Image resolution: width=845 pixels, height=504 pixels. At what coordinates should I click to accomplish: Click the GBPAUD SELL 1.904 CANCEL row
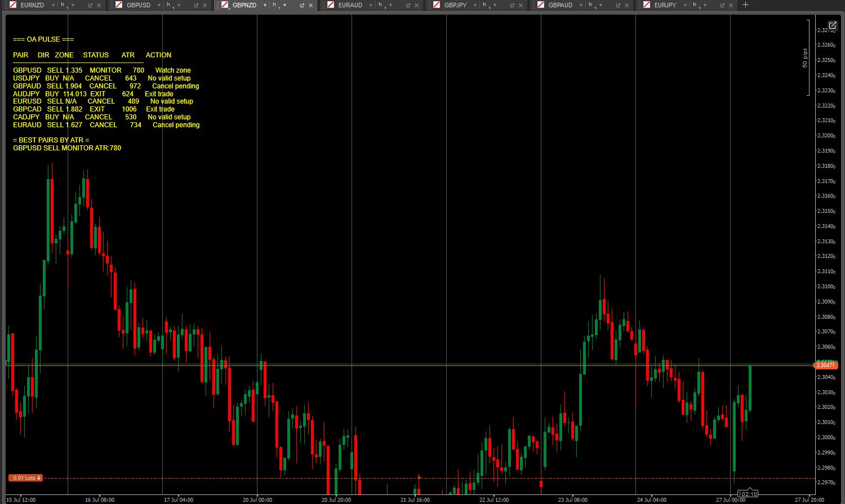point(106,86)
